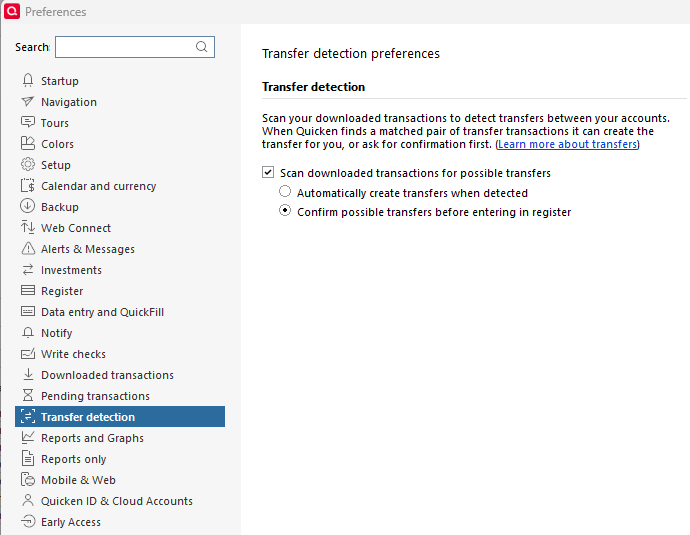Click the Calendar and currency icon

point(28,186)
